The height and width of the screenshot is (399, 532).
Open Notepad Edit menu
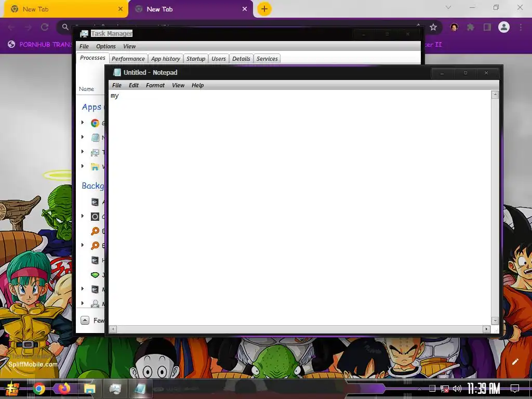(134, 85)
